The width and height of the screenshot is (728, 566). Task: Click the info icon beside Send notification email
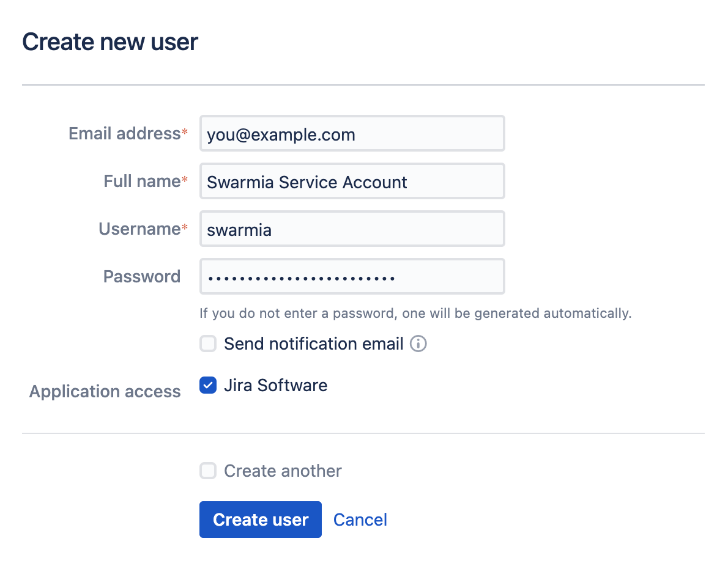[x=418, y=344]
